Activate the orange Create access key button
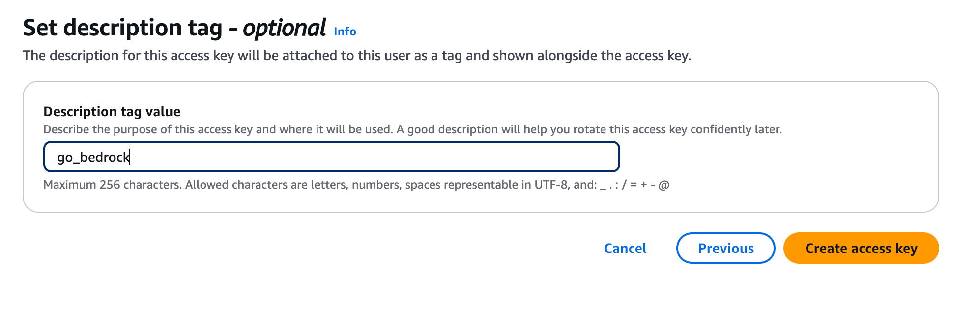 coord(861,248)
